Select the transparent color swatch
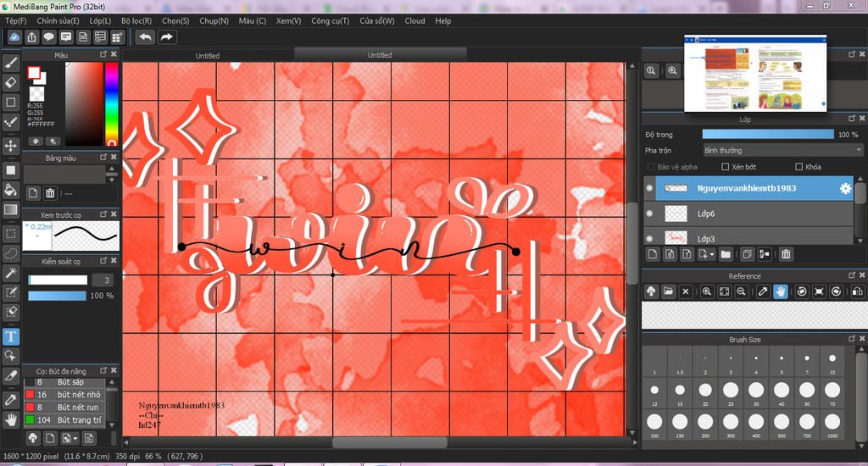 (36, 92)
